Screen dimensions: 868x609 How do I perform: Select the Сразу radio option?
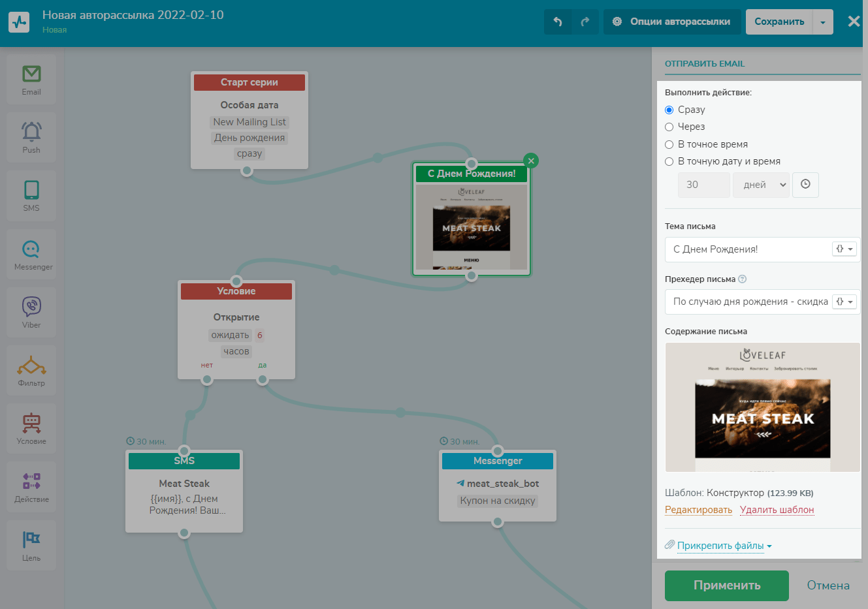click(669, 110)
